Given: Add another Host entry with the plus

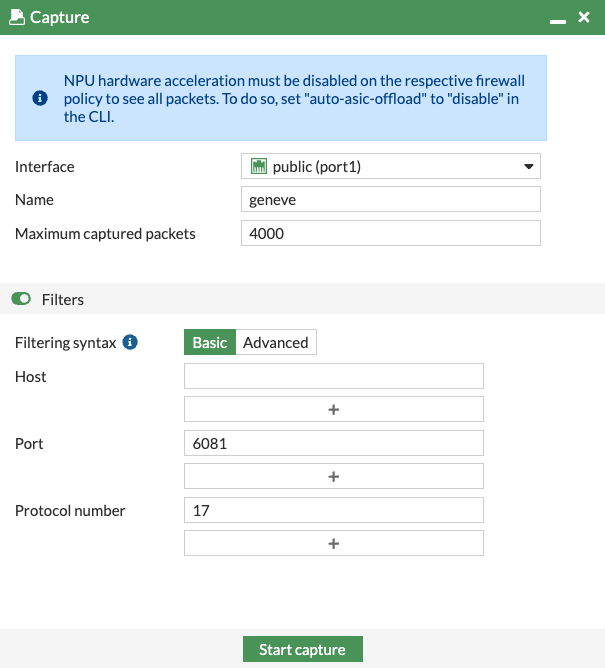Looking at the screenshot, I should coord(334,409).
